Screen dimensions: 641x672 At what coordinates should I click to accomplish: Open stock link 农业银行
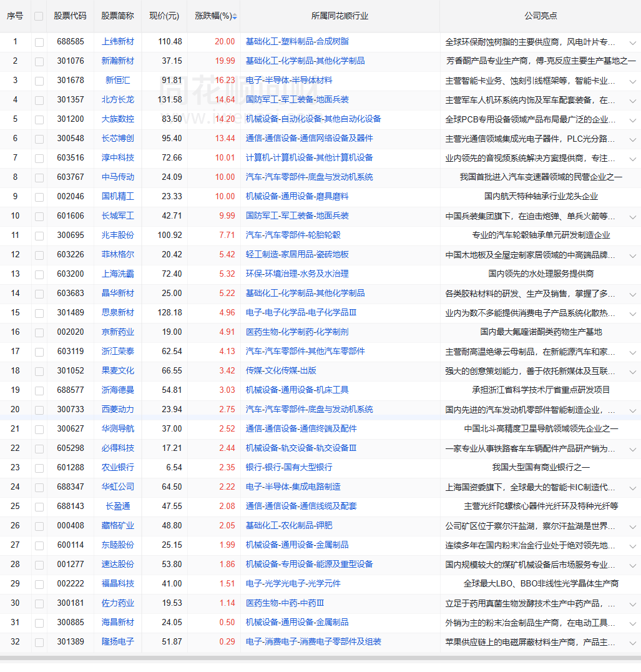click(118, 468)
